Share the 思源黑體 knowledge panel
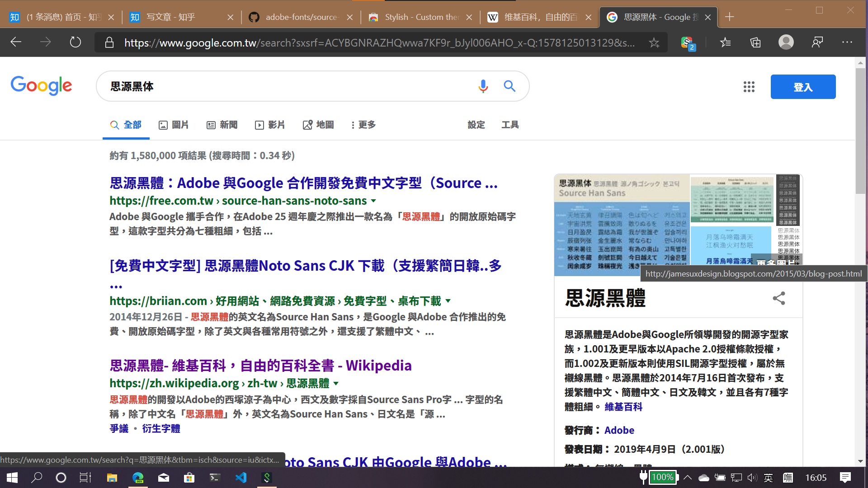This screenshot has width=868, height=488. 779,298
